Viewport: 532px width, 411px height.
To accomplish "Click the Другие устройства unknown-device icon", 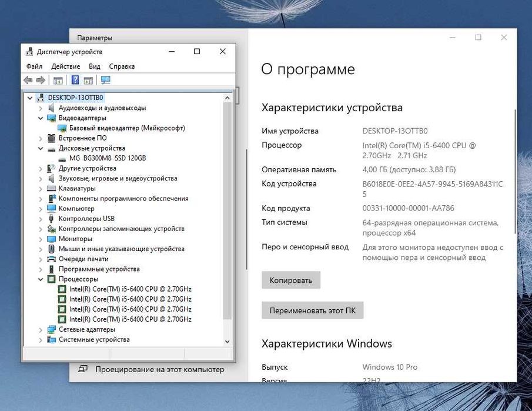I will click(x=51, y=168).
